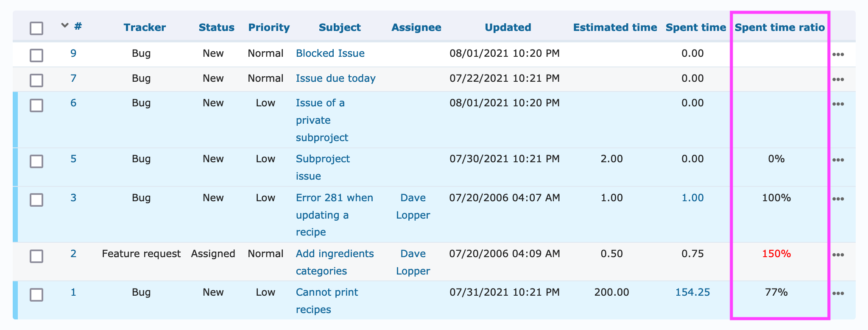Open actions menu for issue 9

pyautogui.click(x=838, y=55)
